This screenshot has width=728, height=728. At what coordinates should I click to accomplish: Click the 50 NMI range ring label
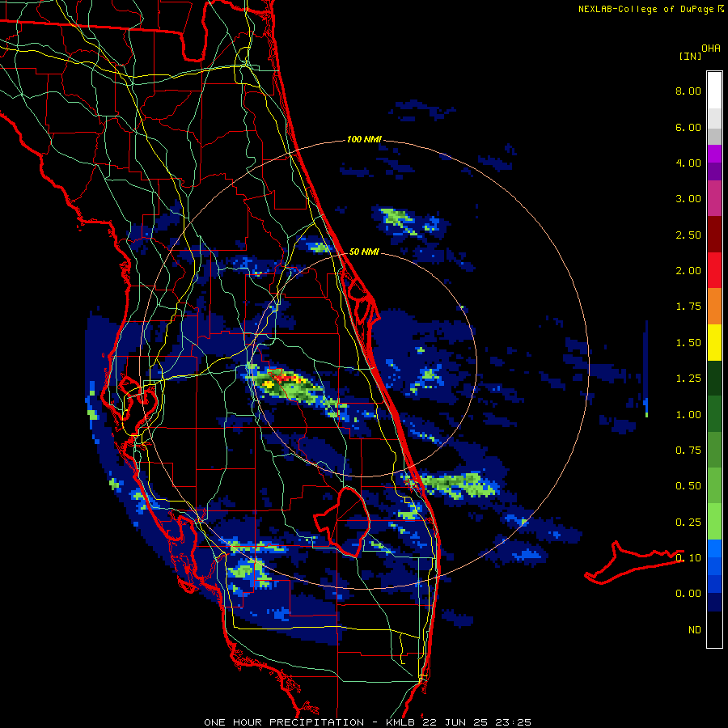click(x=364, y=252)
